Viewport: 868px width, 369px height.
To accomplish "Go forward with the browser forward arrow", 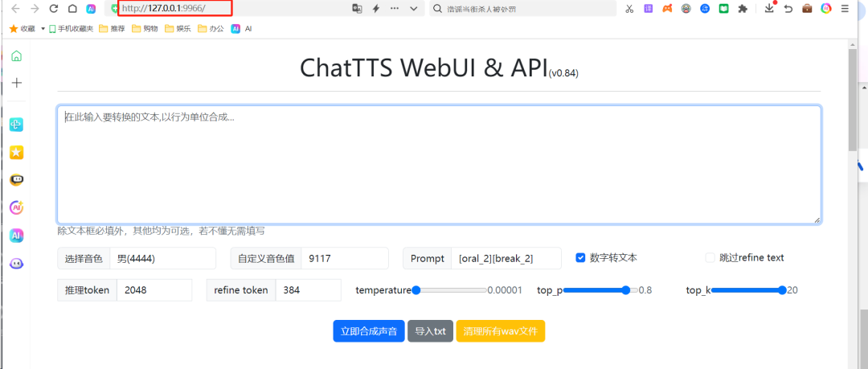I will 35,8.
